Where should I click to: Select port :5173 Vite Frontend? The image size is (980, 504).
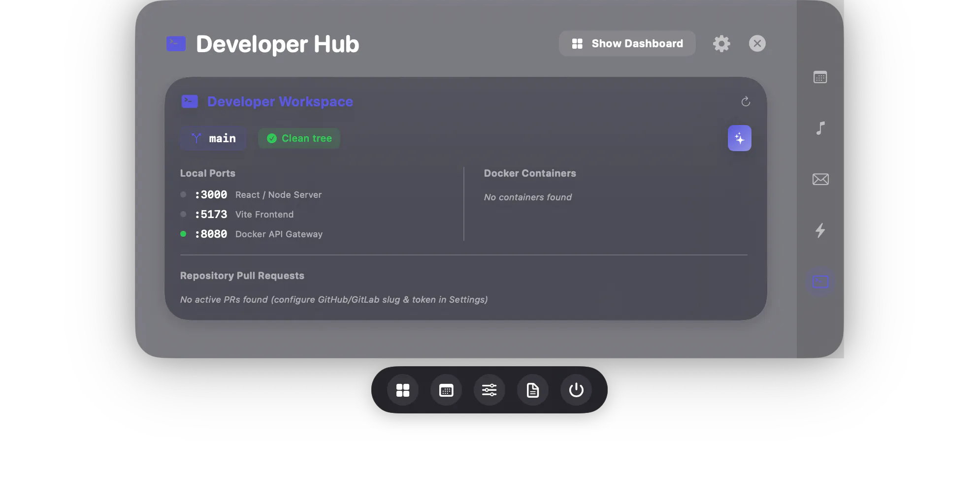click(237, 215)
